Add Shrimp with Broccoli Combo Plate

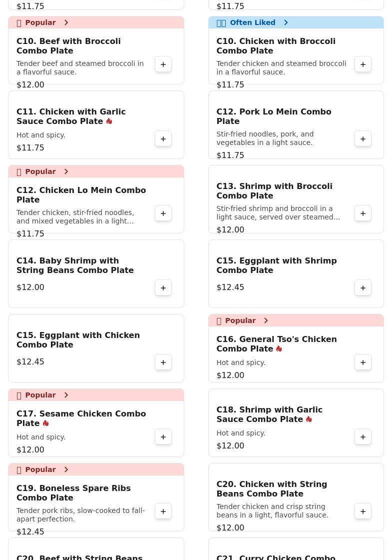(x=363, y=213)
